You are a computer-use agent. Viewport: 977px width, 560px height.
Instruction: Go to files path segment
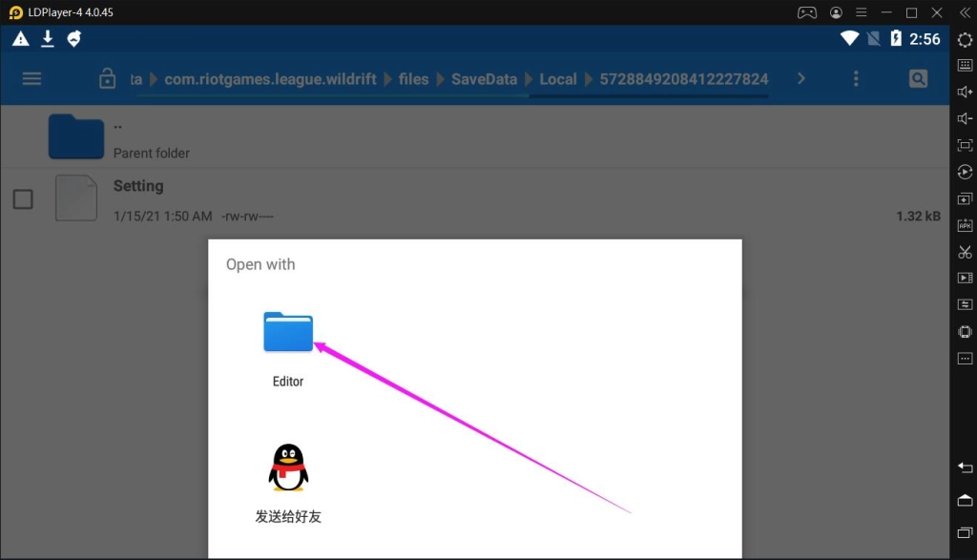413,79
